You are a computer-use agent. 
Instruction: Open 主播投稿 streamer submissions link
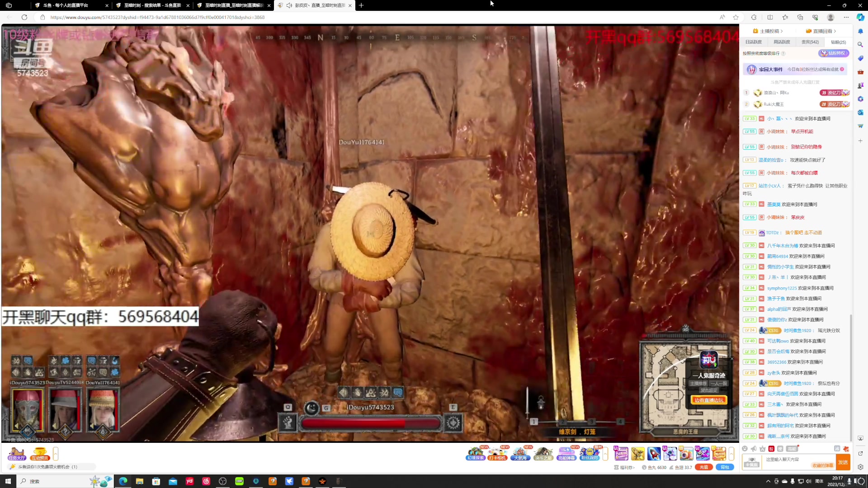pyautogui.click(x=768, y=31)
